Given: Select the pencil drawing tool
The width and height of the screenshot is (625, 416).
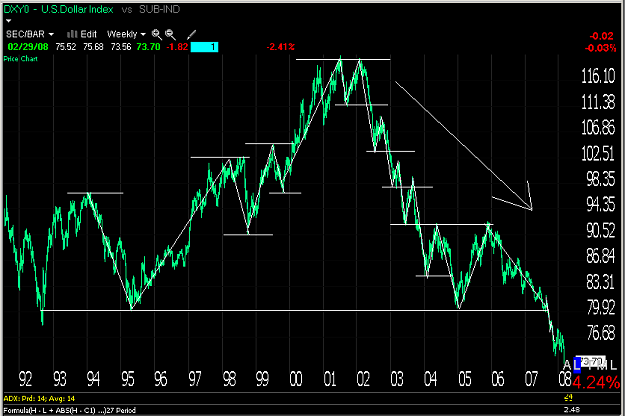Looking at the screenshot, I should coord(192,35).
